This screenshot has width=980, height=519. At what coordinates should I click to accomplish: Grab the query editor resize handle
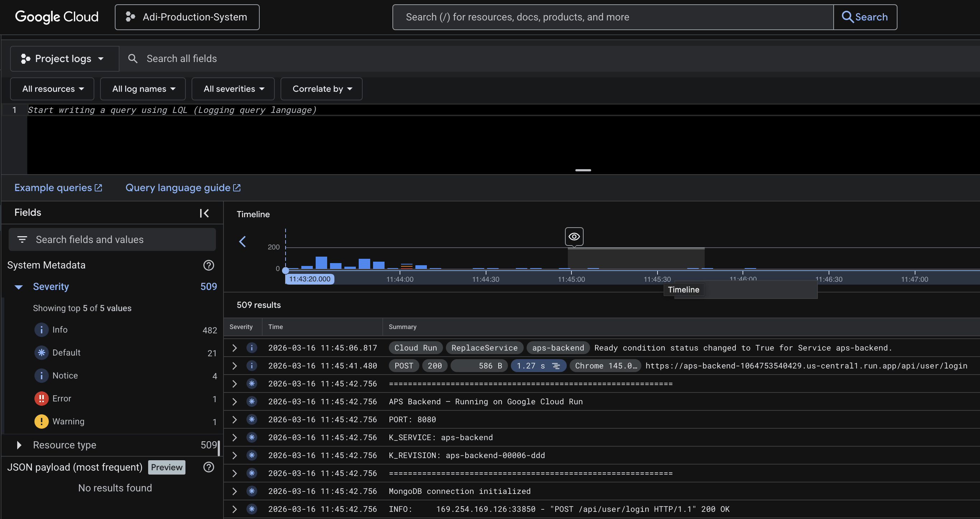[583, 170]
